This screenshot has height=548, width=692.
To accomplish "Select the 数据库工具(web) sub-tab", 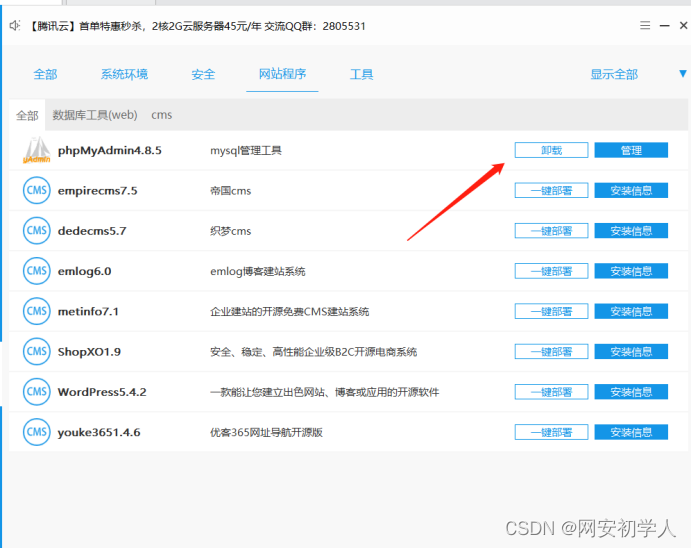I will pos(95,115).
